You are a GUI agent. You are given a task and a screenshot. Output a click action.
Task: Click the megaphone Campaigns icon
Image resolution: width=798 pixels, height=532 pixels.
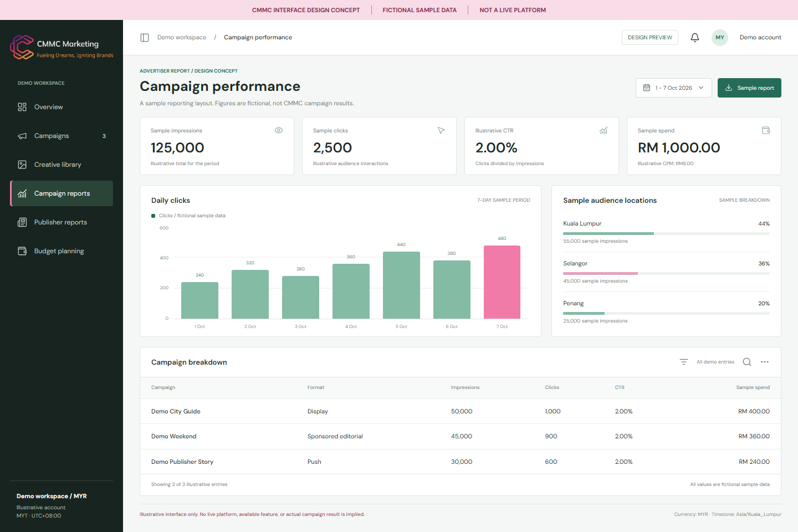click(x=22, y=136)
